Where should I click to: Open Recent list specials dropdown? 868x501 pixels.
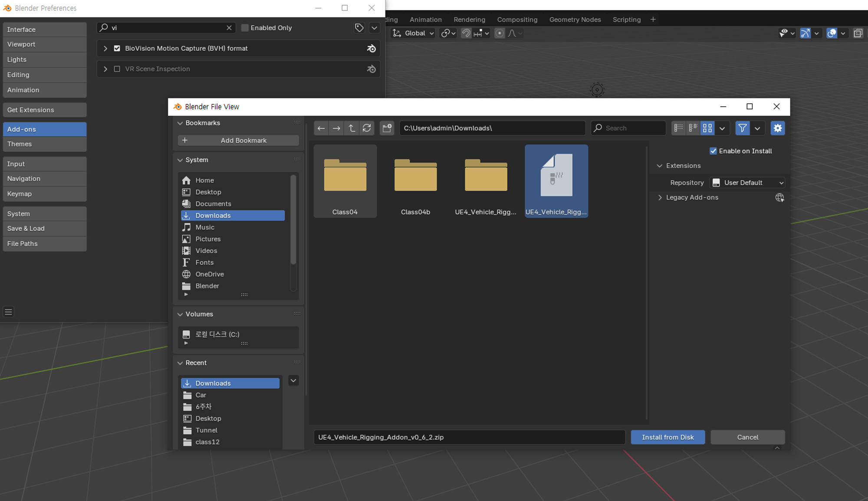[293, 380]
